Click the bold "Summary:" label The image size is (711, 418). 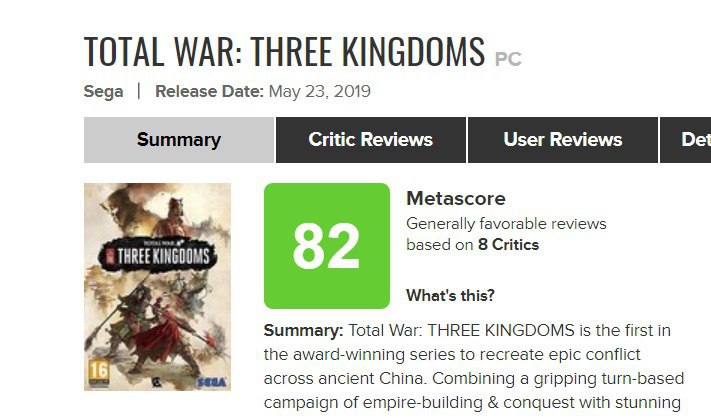(x=303, y=330)
